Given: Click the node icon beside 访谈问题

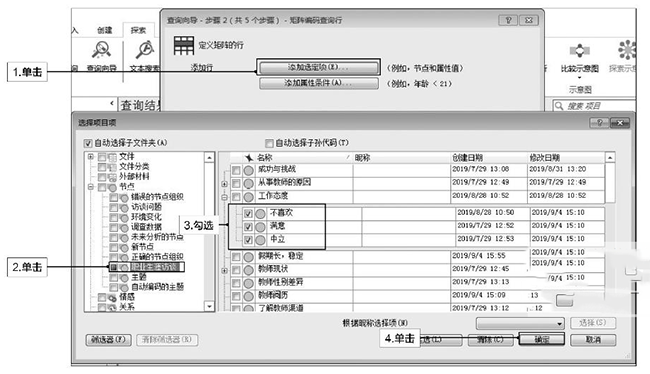Looking at the screenshot, I should (124, 207).
